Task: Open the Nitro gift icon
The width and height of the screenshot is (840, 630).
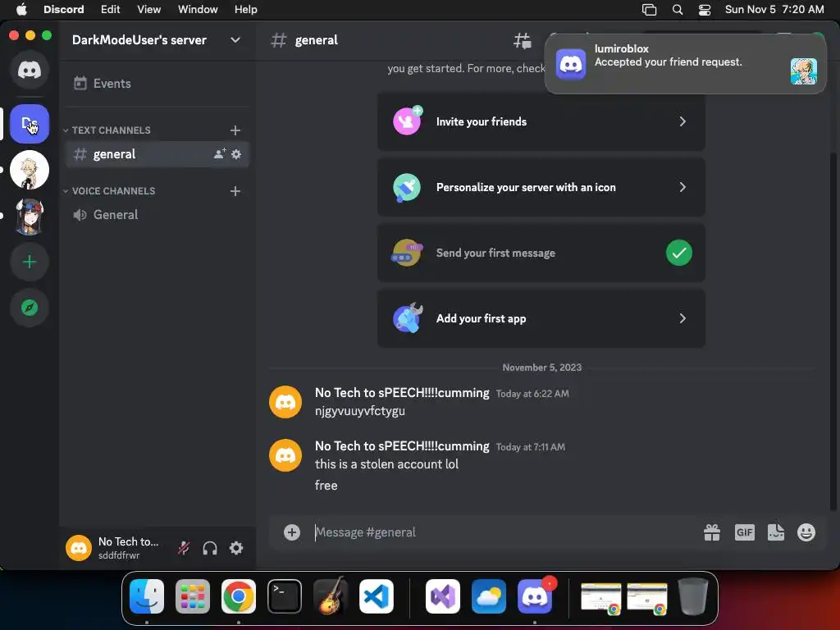Action: point(712,532)
